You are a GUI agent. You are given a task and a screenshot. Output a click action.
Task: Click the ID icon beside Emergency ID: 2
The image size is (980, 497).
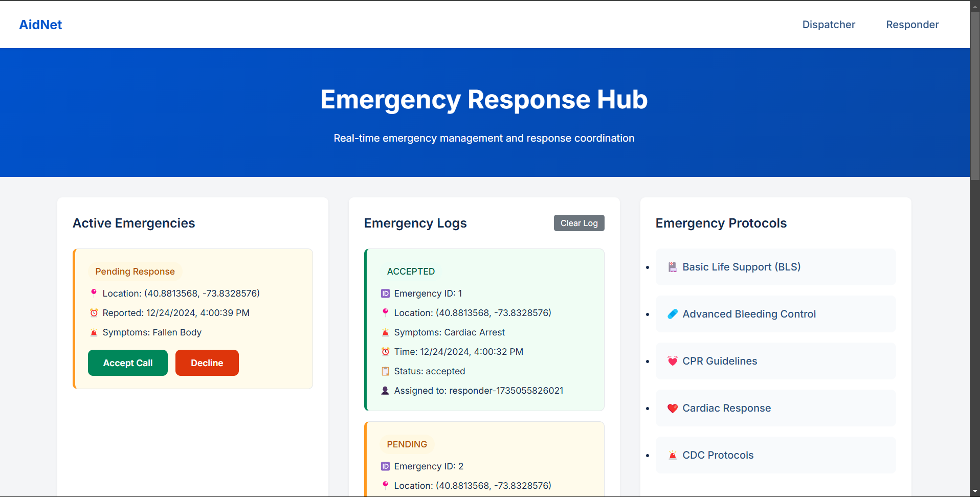pyautogui.click(x=385, y=466)
